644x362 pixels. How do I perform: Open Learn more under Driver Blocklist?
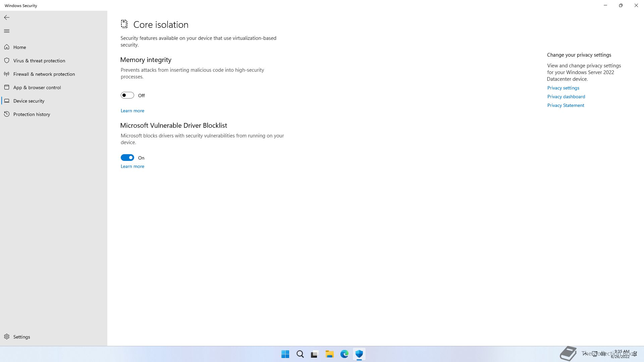tap(132, 166)
